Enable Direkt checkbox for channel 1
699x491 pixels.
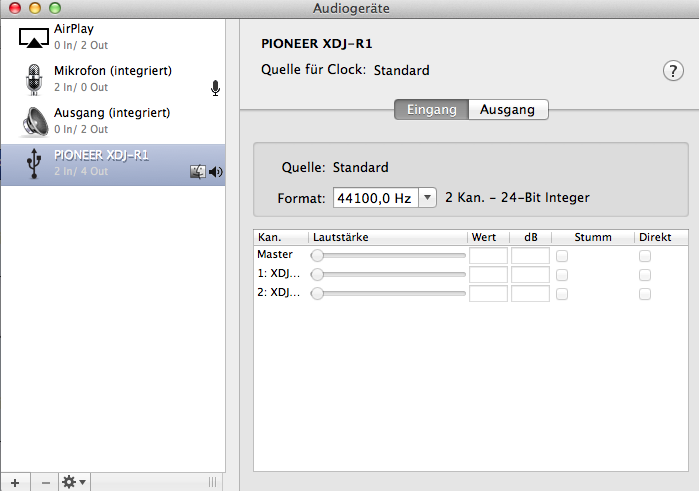pyautogui.click(x=645, y=274)
